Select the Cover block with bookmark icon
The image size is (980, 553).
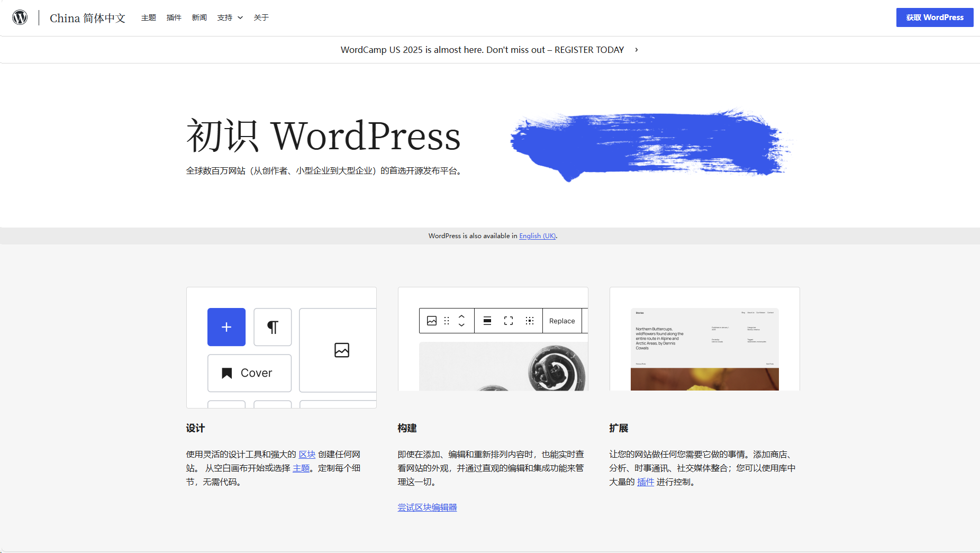(x=249, y=373)
